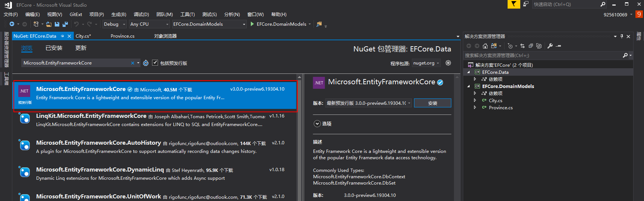This screenshot has width=644, height=201.
Task: Open the package version dropdown
Action: (x=369, y=103)
